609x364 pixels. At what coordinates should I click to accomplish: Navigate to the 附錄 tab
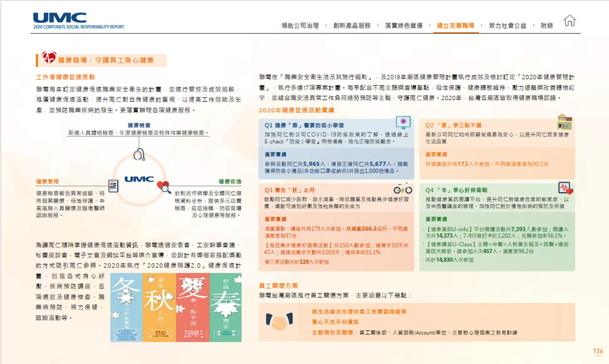coord(547,25)
